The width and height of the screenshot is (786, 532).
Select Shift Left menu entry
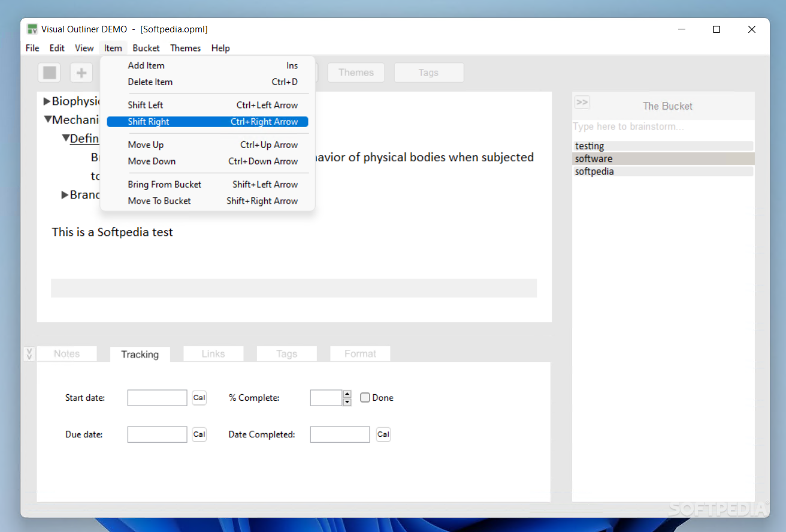coord(207,105)
